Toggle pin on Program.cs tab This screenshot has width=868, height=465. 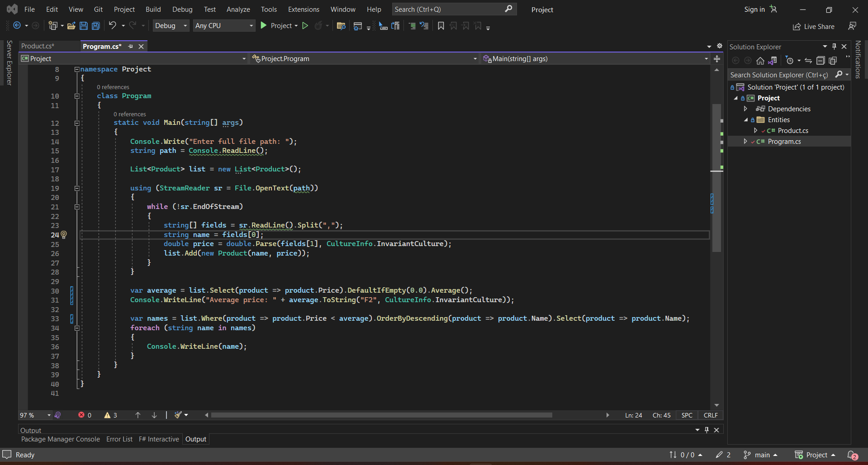click(130, 47)
